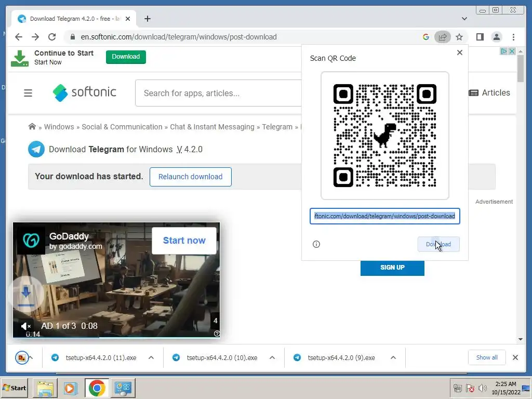532x399 pixels.
Task: Unmute the GoDaddy video ad
Action: (26, 326)
